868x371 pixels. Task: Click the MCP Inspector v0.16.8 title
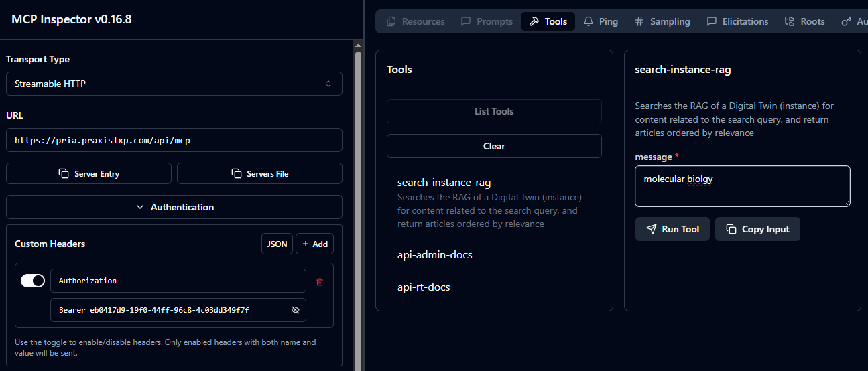(x=72, y=19)
